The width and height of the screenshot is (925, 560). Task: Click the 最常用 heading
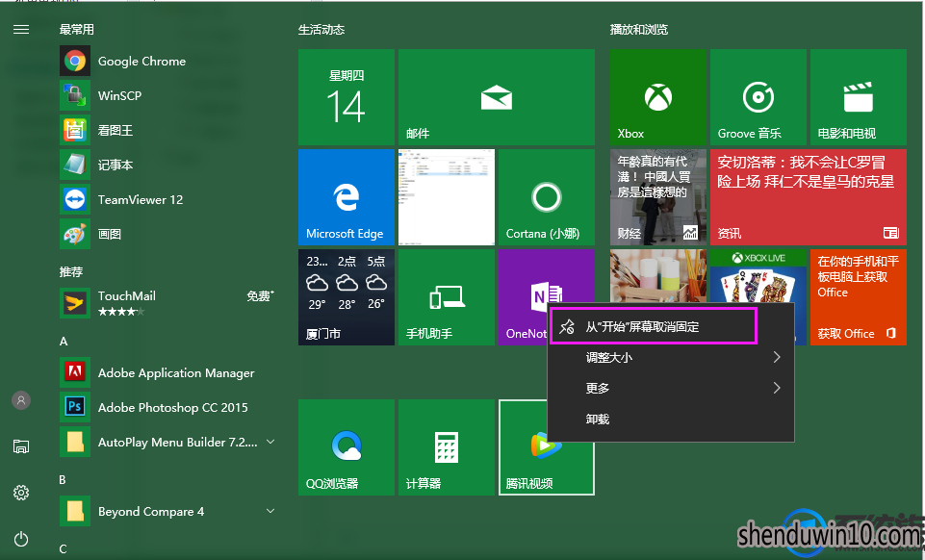[77, 30]
